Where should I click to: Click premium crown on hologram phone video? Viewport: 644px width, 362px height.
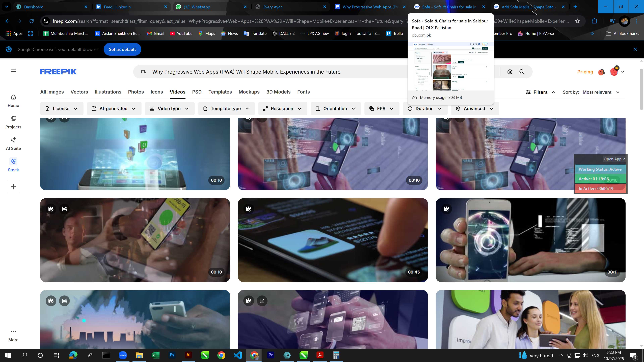click(x=446, y=209)
